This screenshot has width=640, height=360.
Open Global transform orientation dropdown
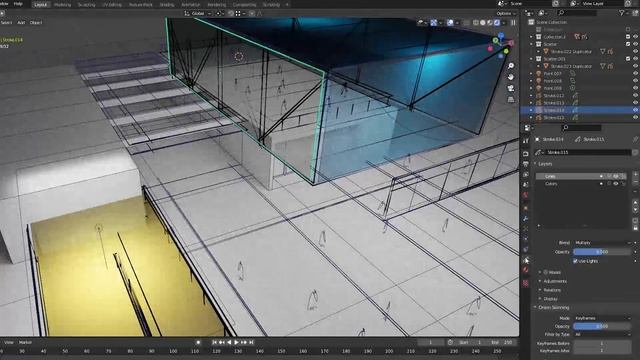pos(198,13)
